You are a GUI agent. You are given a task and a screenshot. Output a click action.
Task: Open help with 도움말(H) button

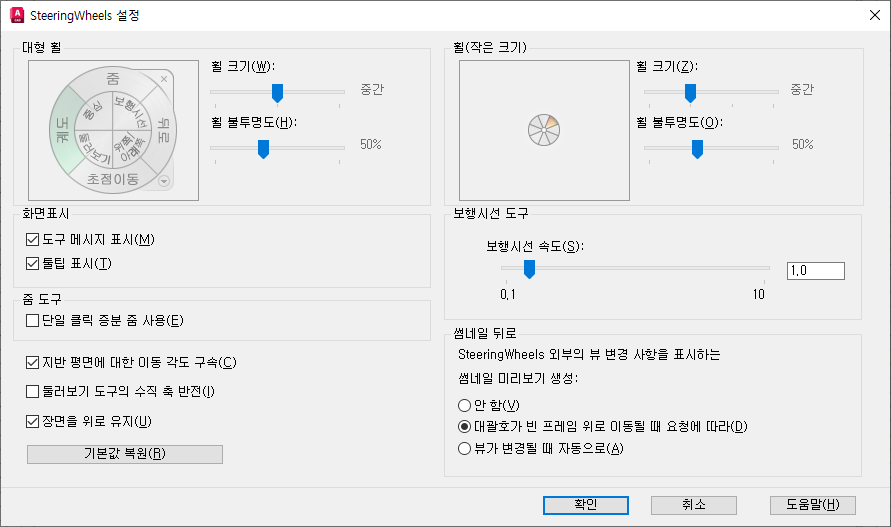click(813, 505)
